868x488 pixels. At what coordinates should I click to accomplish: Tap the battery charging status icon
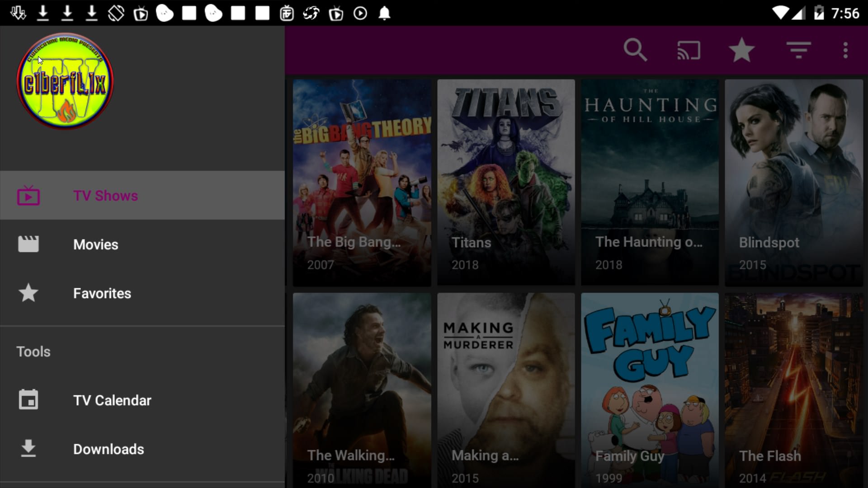(819, 13)
